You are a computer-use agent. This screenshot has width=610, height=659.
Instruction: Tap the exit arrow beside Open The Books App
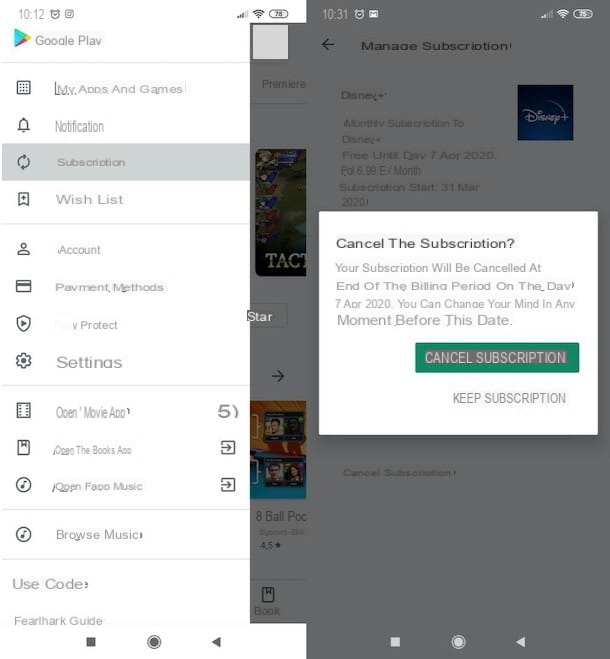pyautogui.click(x=228, y=447)
